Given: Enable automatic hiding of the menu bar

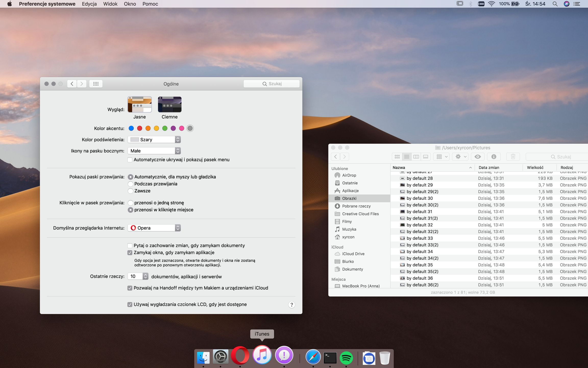Looking at the screenshot, I should pyautogui.click(x=130, y=160).
